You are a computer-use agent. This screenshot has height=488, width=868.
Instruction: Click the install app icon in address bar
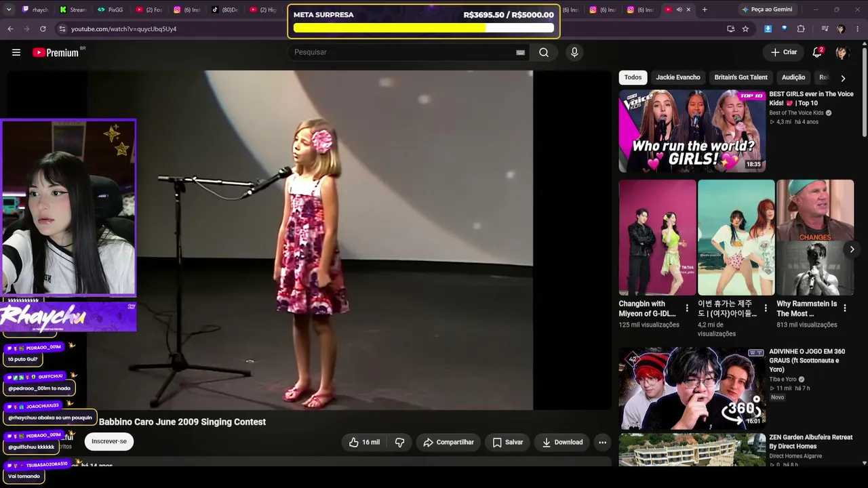coord(730,29)
